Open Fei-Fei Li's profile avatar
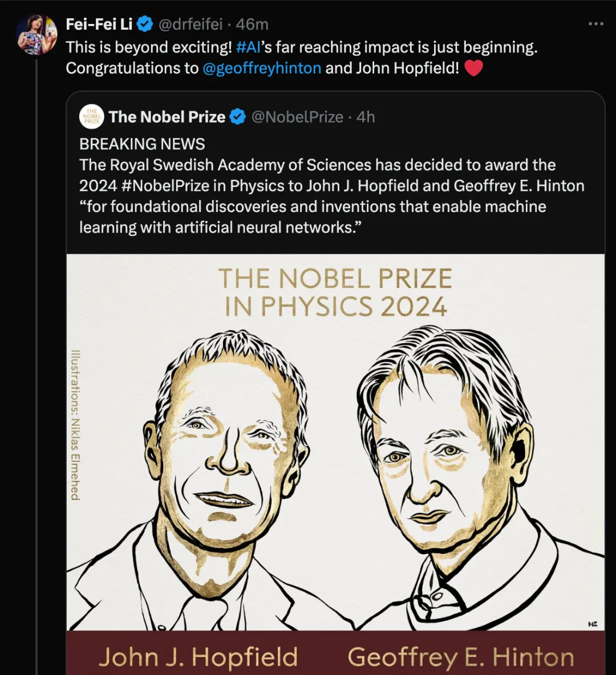The width and height of the screenshot is (616, 675). pyautogui.click(x=37, y=34)
